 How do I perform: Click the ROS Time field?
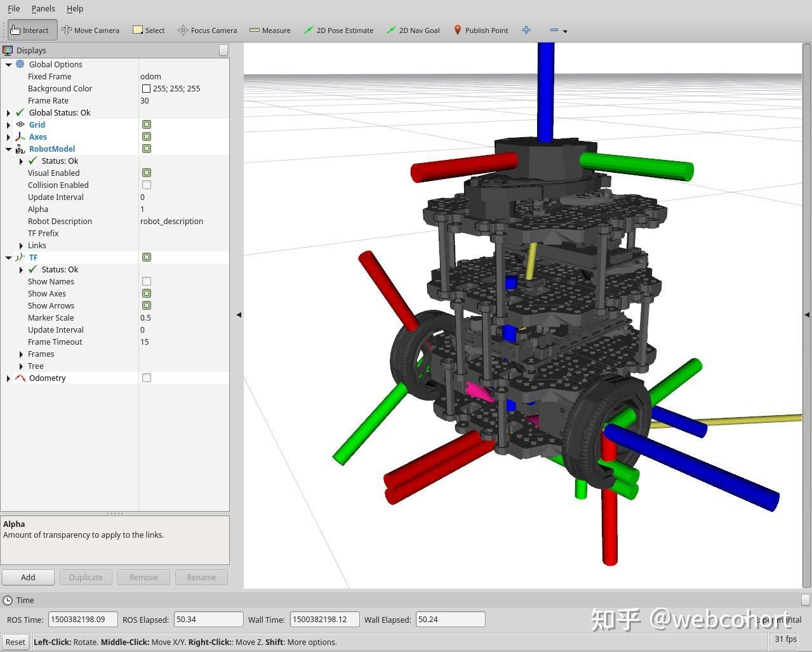pos(83,619)
